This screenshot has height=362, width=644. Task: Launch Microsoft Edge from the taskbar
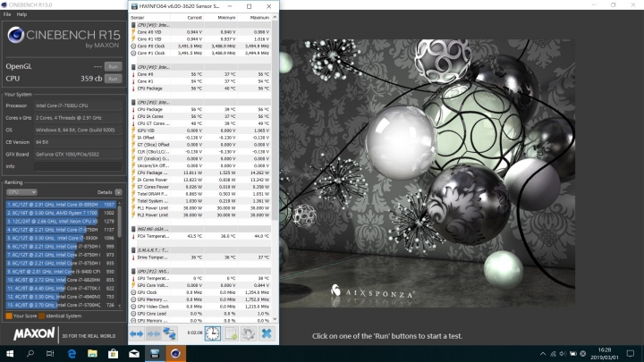pyautogui.click(x=72, y=353)
